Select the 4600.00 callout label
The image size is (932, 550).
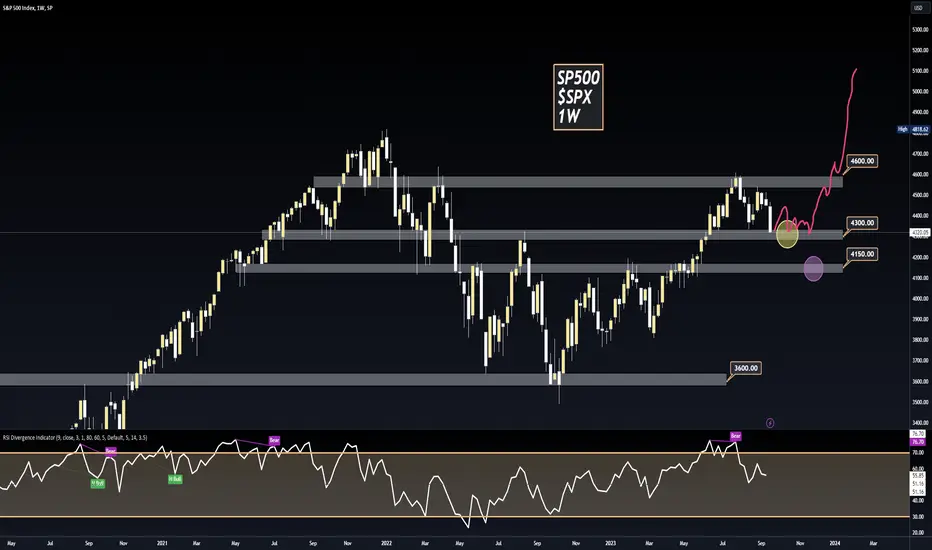[x=862, y=161]
